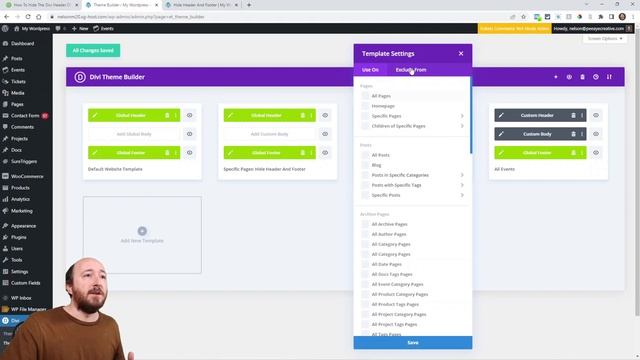Open My Wordpress site link in admin bar
640x360 pixels.
click(x=32, y=29)
